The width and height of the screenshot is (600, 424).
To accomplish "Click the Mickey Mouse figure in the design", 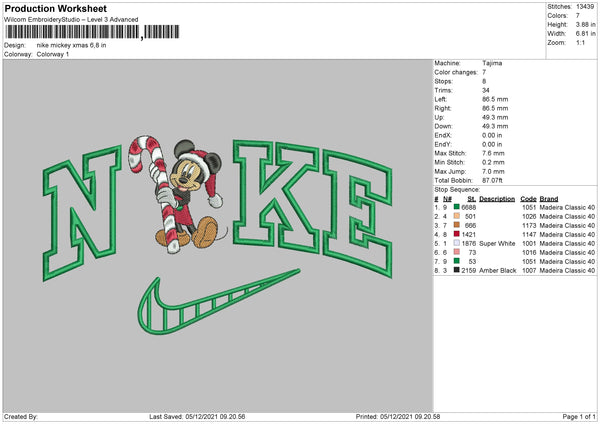I will (x=188, y=193).
